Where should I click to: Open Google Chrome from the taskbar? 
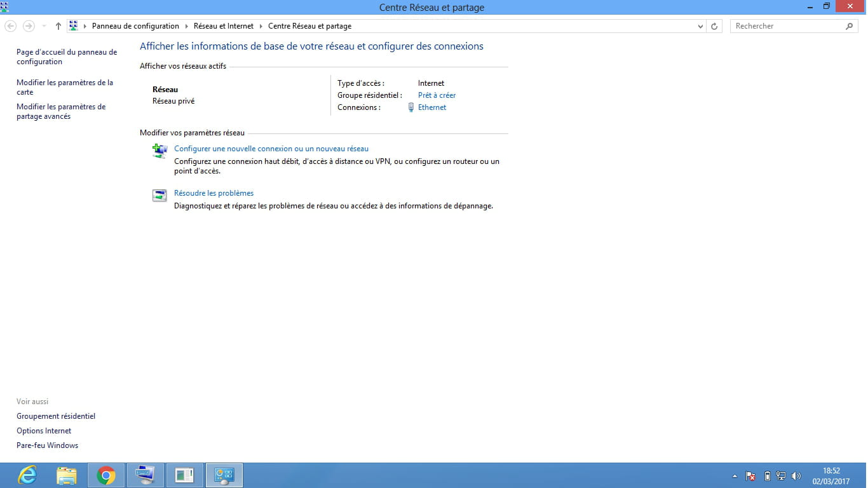[106, 475]
